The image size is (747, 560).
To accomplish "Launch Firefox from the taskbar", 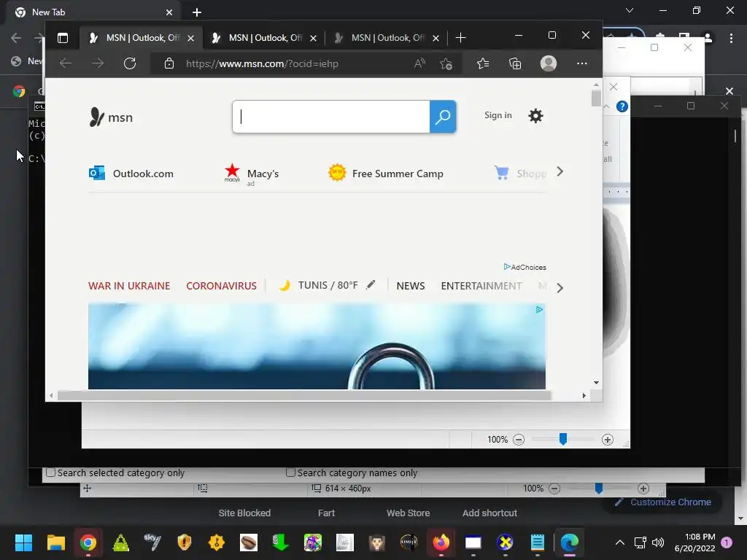I will point(441,542).
